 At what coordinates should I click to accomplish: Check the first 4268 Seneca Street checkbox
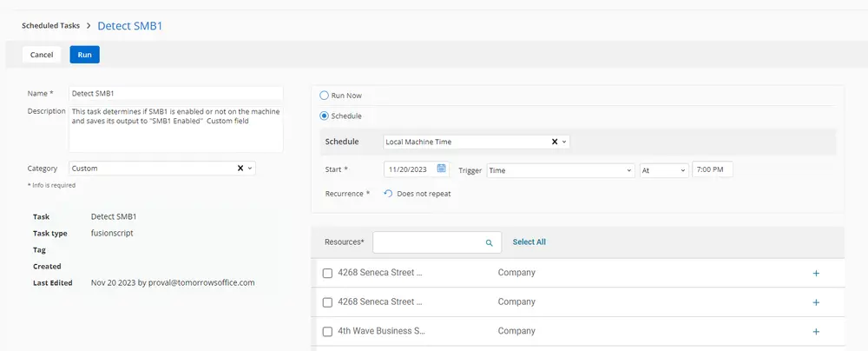tap(327, 274)
